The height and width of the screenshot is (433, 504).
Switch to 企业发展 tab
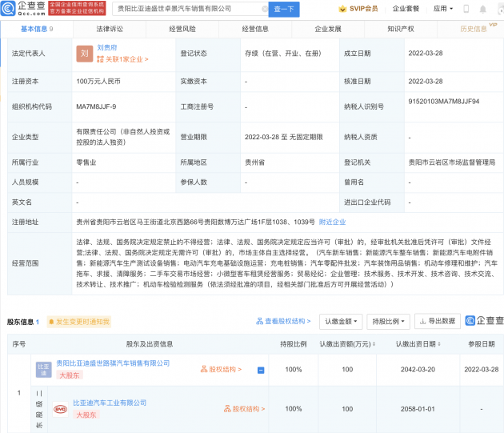(x=328, y=29)
